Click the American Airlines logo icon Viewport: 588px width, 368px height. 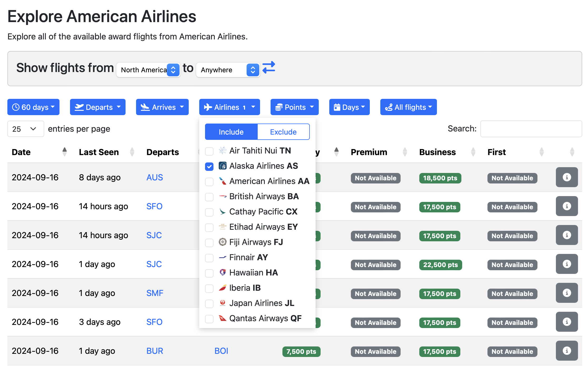223,181
